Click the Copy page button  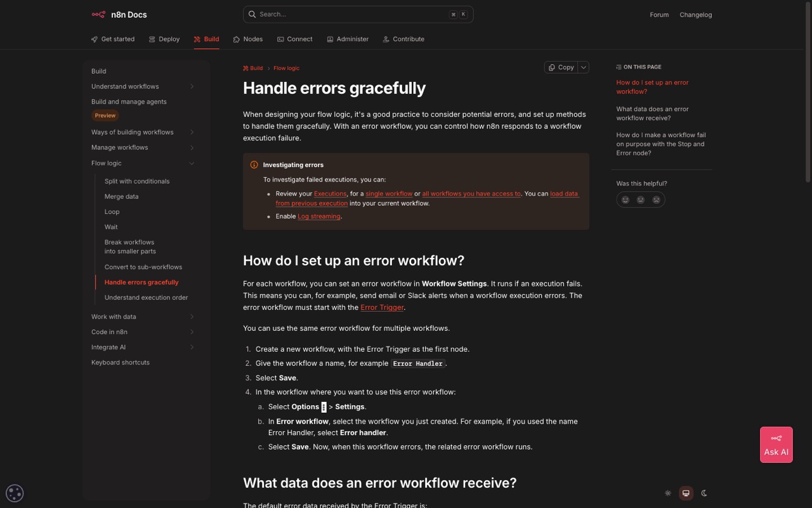tap(561, 67)
